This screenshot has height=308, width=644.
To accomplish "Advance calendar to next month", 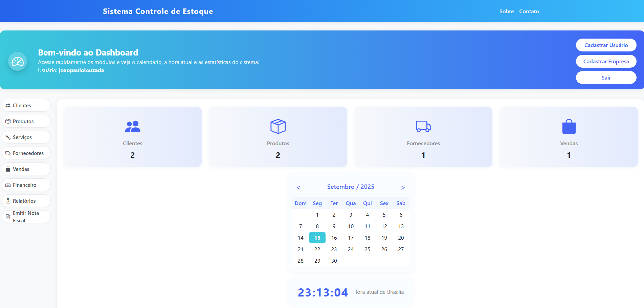I will (x=403, y=188).
